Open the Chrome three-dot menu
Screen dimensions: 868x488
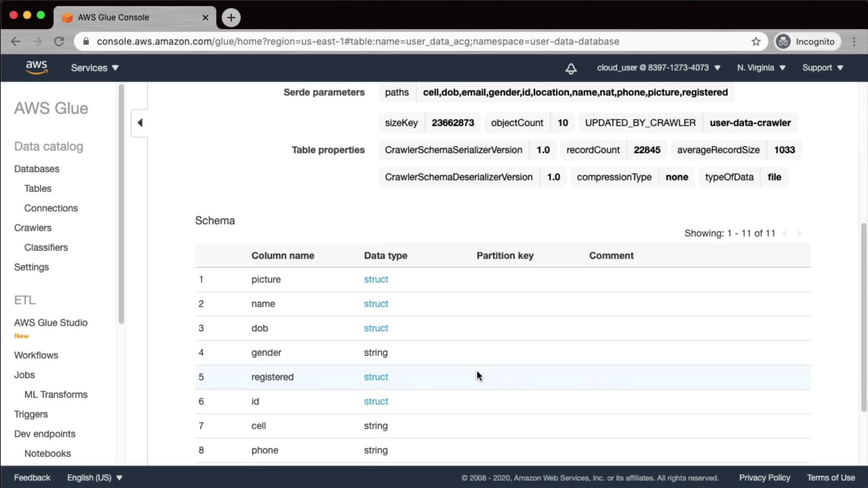pyautogui.click(x=854, y=42)
